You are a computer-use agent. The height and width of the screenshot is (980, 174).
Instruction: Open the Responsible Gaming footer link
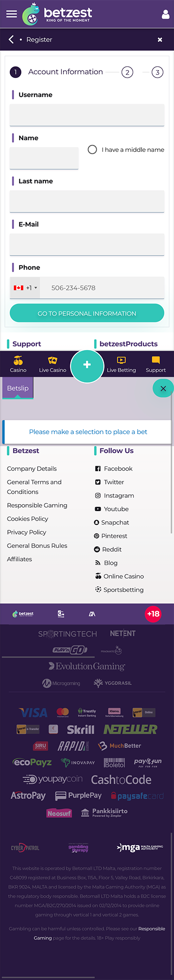pyautogui.click(x=37, y=505)
